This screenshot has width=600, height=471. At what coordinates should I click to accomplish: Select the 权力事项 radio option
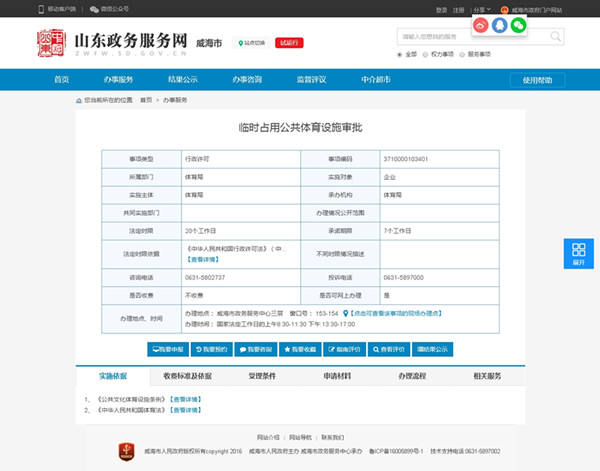pyautogui.click(x=425, y=54)
